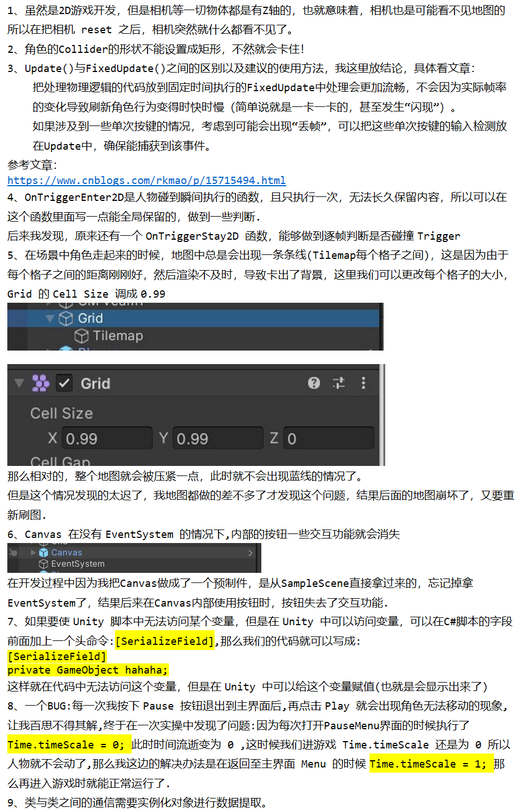
Task: Click the Cell Size Z field 0
Action: [329, 438]
